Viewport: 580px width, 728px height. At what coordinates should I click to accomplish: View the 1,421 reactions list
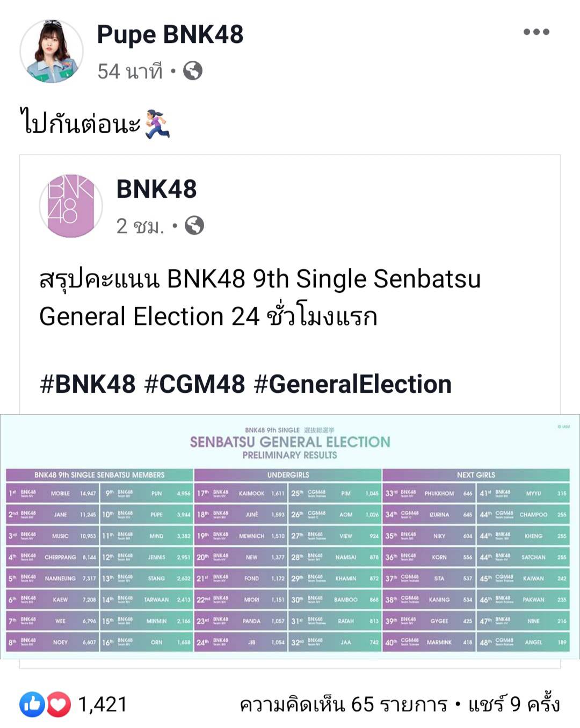[x=103, y=704]
